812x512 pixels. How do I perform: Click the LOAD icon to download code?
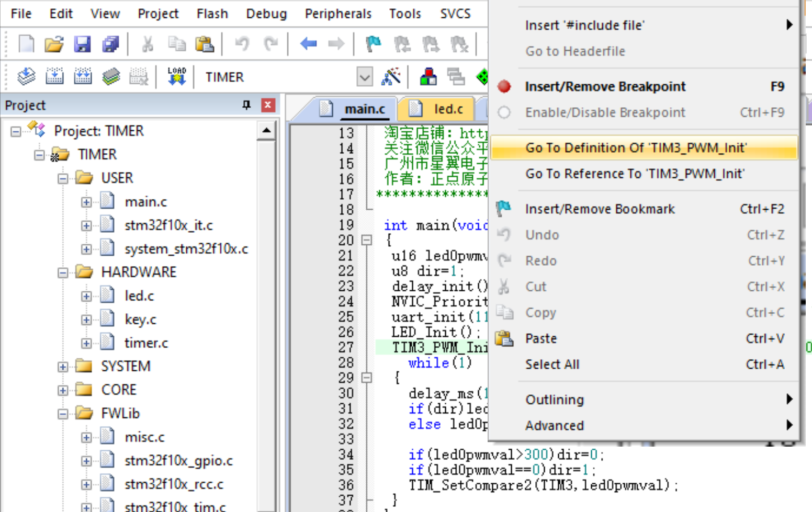point(176,76)
